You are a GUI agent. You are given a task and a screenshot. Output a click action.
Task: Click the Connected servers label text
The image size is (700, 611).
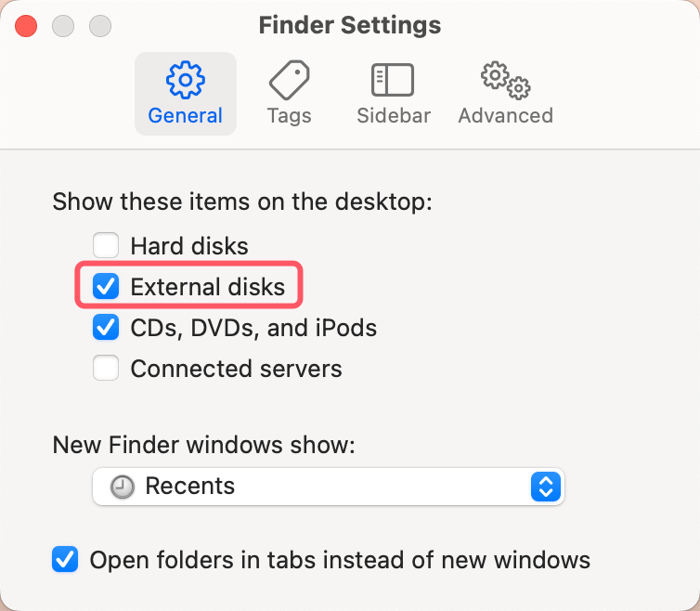click(236, 369)
